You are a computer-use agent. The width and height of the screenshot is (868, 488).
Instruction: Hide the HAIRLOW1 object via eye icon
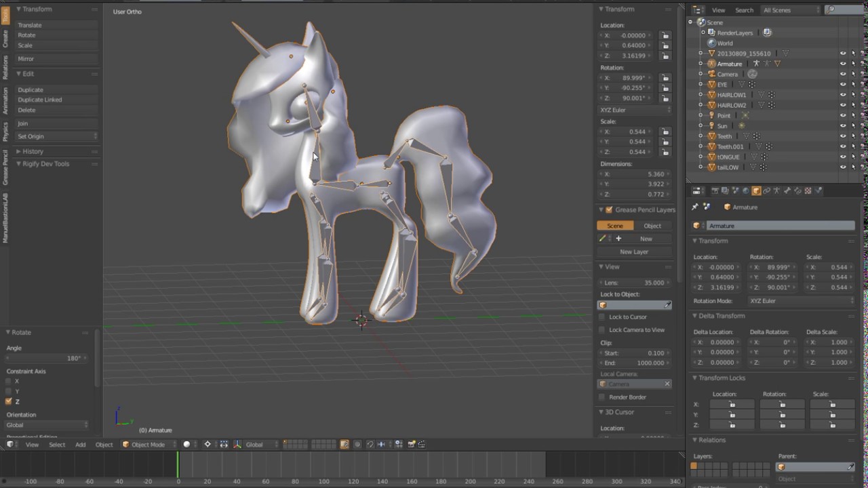click(x=843, y=95)
